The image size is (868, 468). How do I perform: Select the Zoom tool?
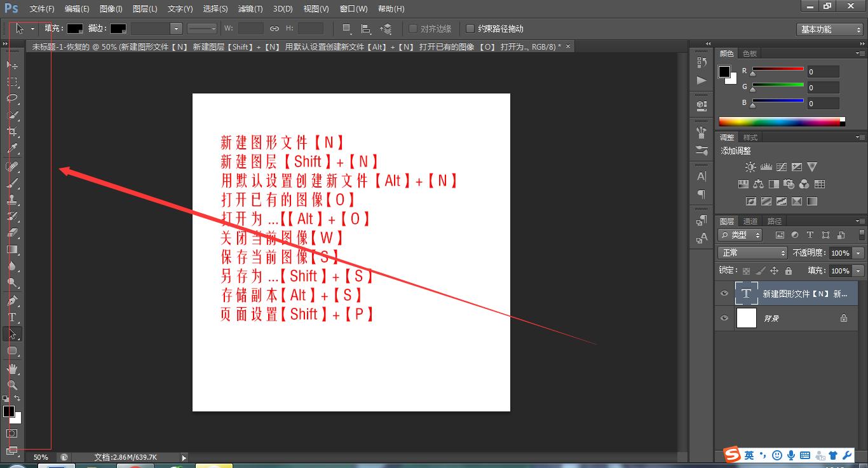point(12,385)
